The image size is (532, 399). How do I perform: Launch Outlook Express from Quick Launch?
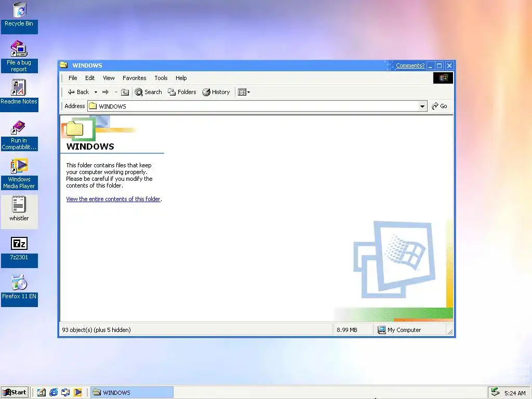point(65,393)
